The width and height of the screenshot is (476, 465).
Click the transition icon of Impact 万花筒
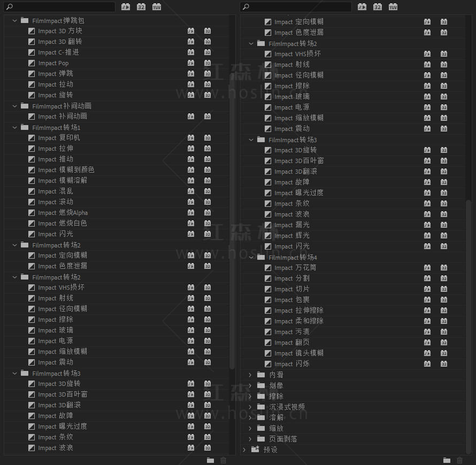point(268,268)
